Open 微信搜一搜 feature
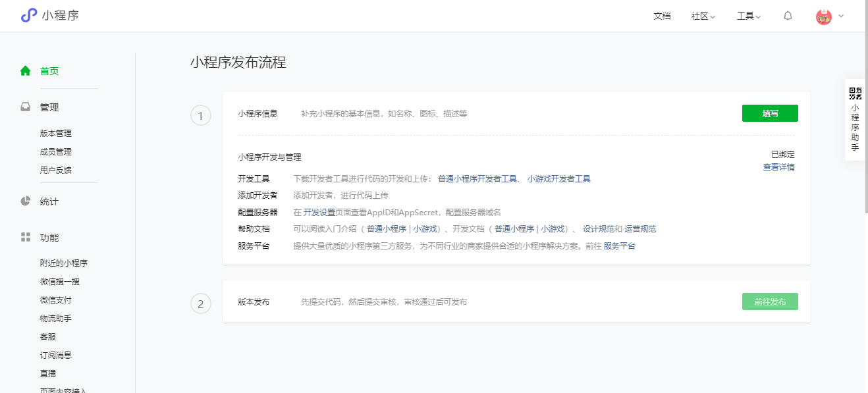868x393 pixels. 60,281
